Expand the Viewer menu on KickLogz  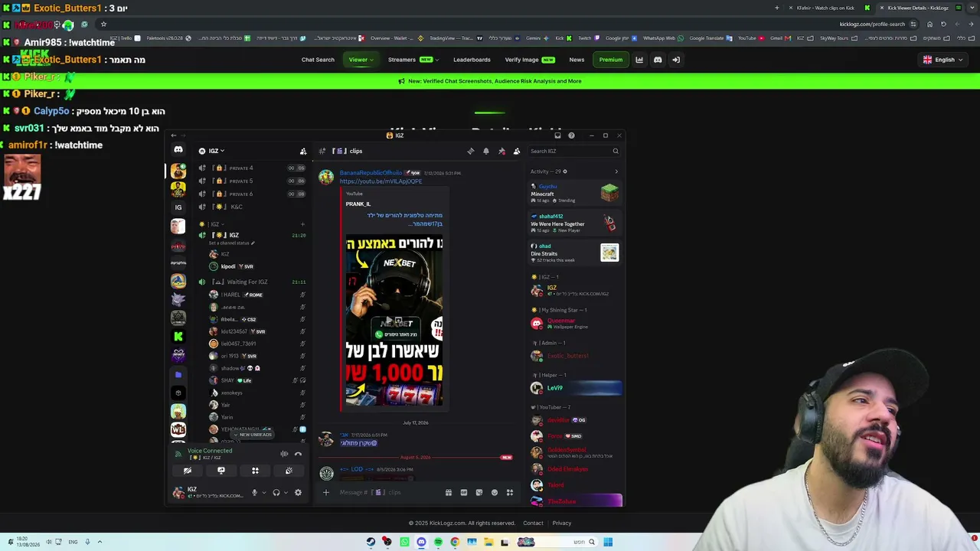pyautogui.click(x=361, y=60)
